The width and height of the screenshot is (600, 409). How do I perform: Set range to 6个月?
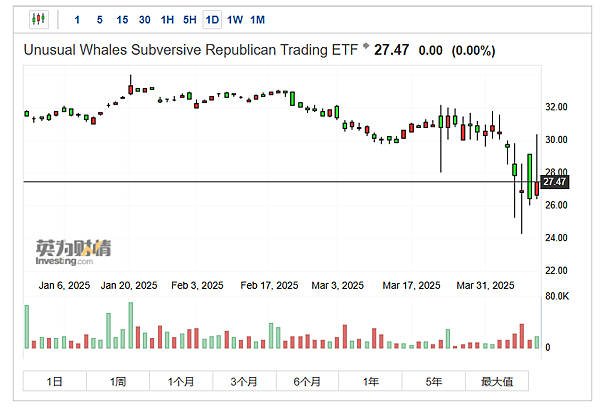click(307, 381)
